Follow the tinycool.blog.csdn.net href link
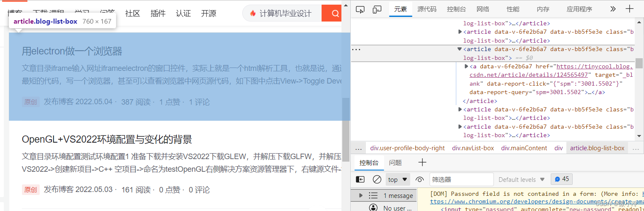 pos(551,70)
